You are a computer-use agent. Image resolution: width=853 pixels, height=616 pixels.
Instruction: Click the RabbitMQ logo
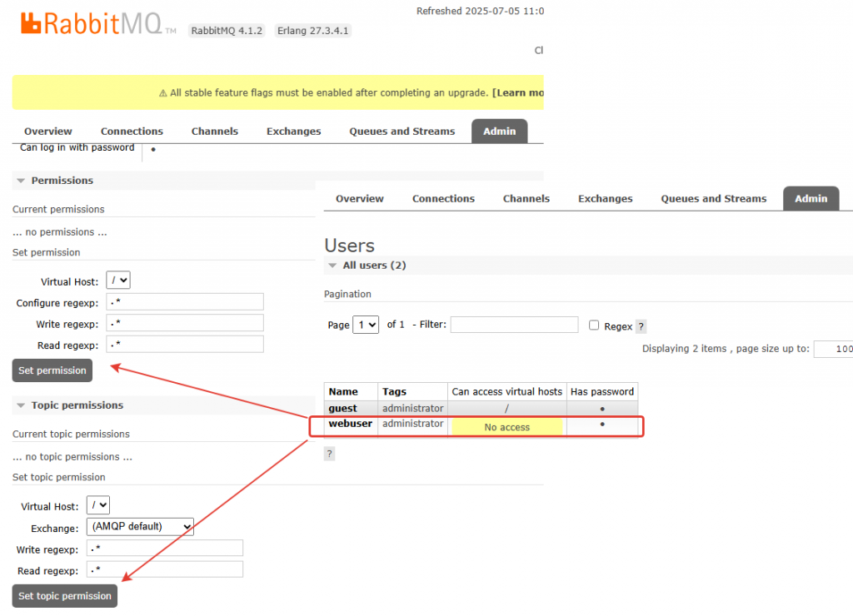tap(98, 24)
